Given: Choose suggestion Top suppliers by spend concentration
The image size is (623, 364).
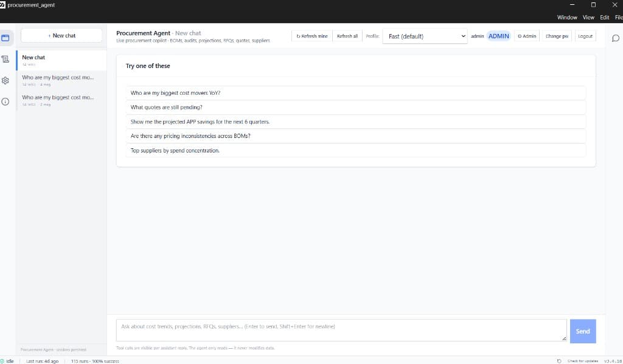Looking at the screenshot, I should tap(355, 151).
